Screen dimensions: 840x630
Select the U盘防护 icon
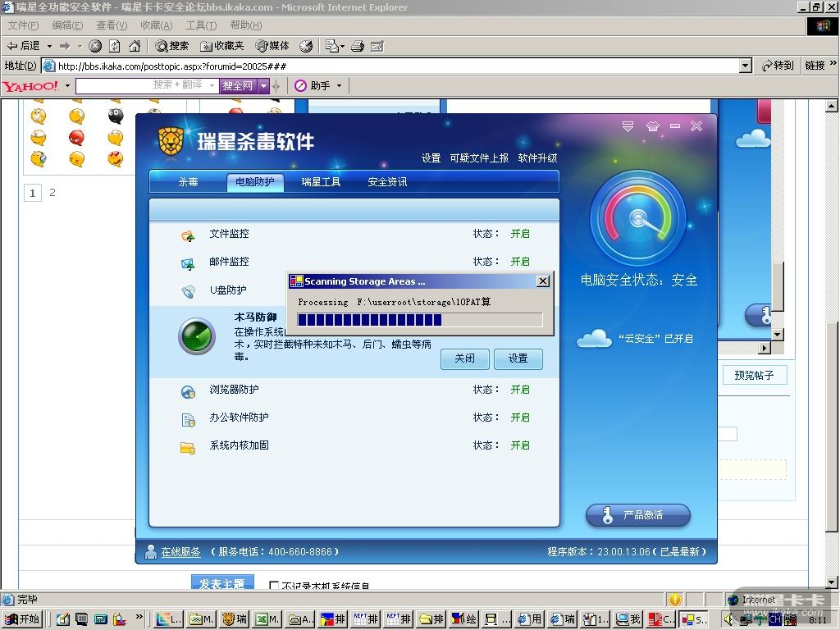[188, 291]
